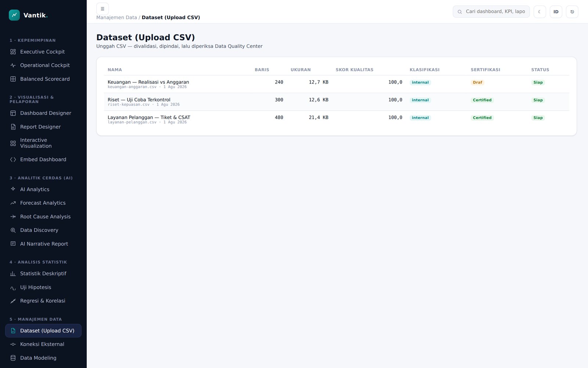Open Executive Cockpit from sidebar
Screen dimensions: 588x368
pos(43,52)
